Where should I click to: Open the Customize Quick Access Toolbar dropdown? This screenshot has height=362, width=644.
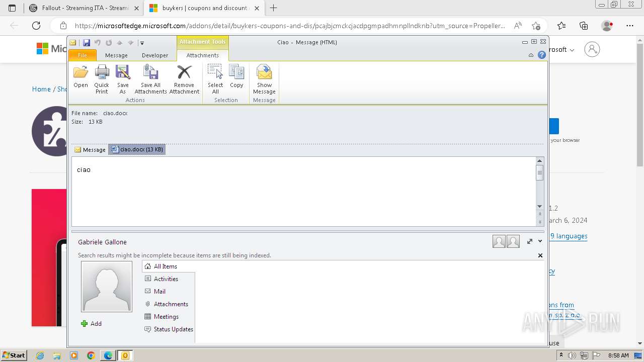[142, 43]
